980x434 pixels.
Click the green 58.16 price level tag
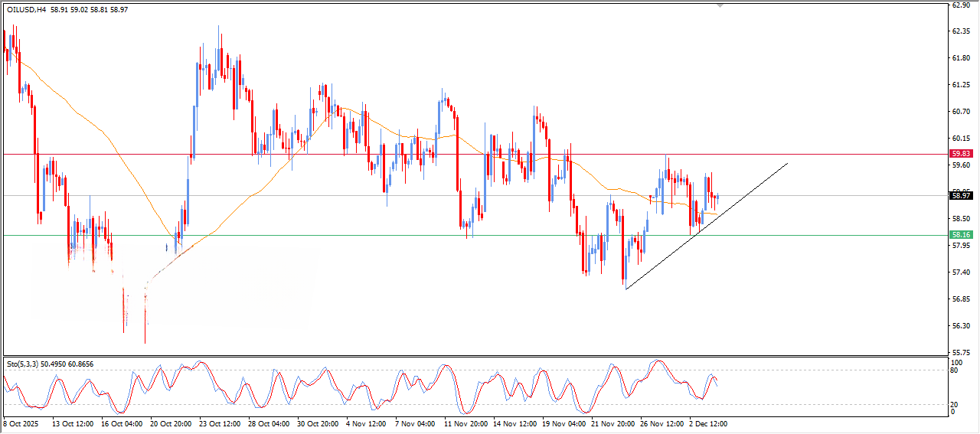coord(960,235)
